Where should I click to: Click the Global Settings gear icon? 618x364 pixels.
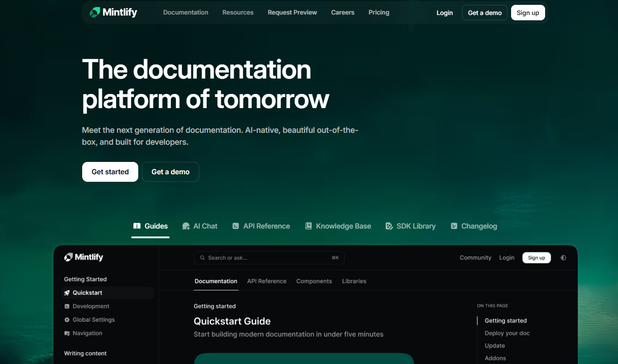[x=67, y=320]
